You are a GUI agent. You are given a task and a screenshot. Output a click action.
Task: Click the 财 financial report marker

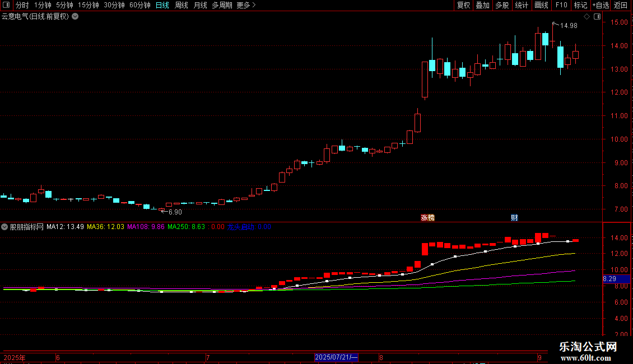514,218
